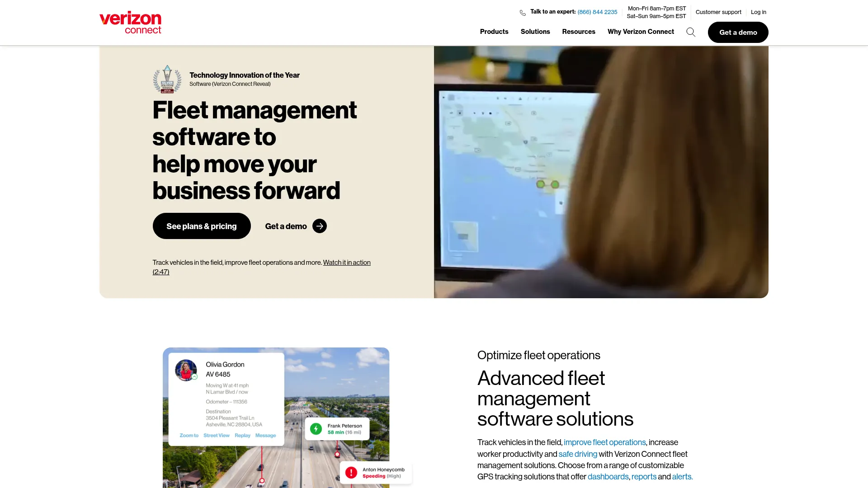Open Customer support link

(718, 12)
